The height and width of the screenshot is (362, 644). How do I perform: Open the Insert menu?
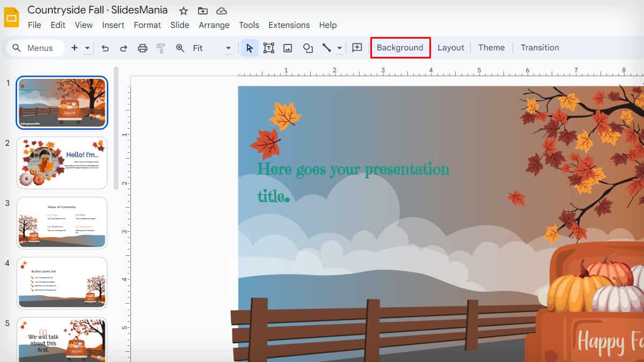click(113, 25)
